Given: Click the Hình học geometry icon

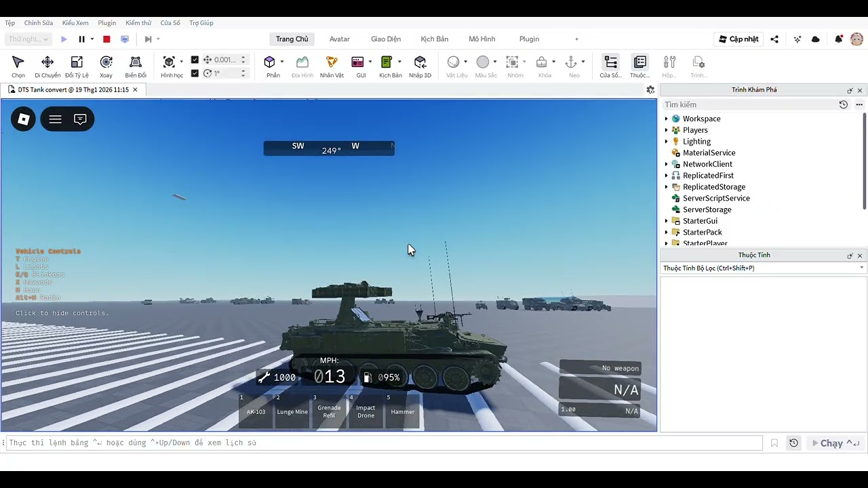Looking at the screenshot, I should 169,62.
